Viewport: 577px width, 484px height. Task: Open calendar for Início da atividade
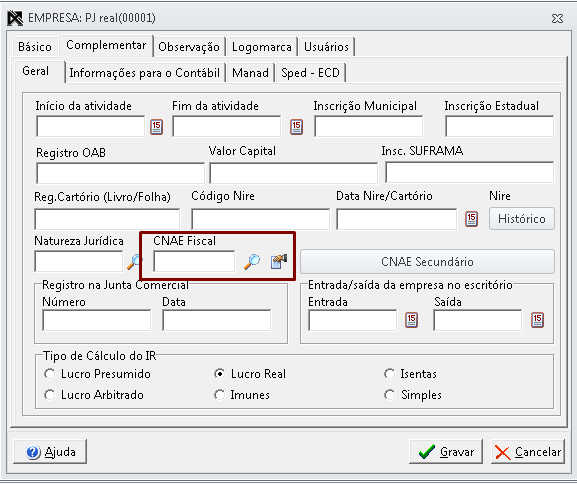156,127
